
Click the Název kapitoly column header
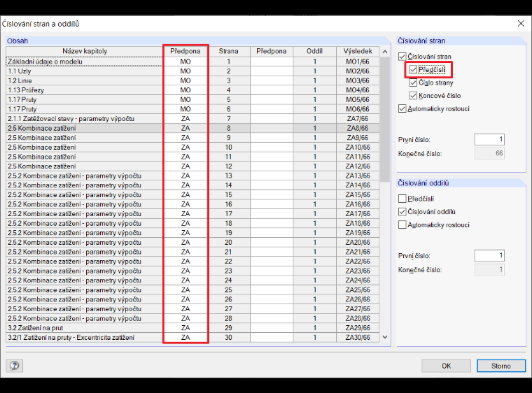(85, 51)
